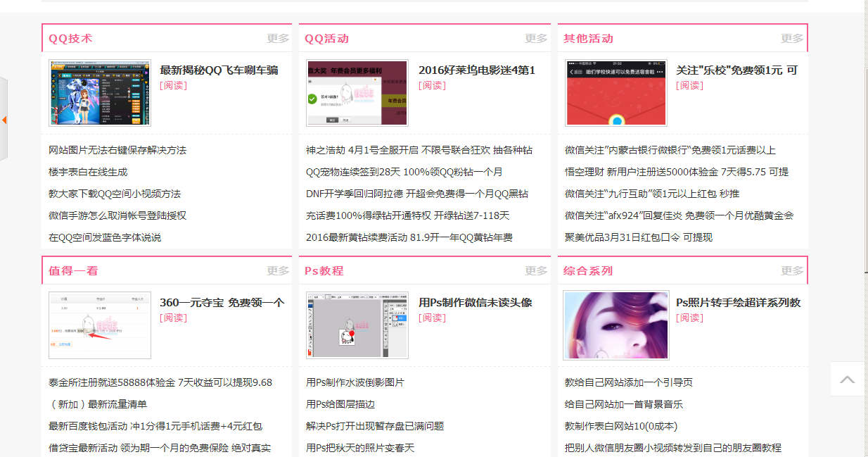Click [阅读] under the 360一元夺宝 headline

pos(174,318)
